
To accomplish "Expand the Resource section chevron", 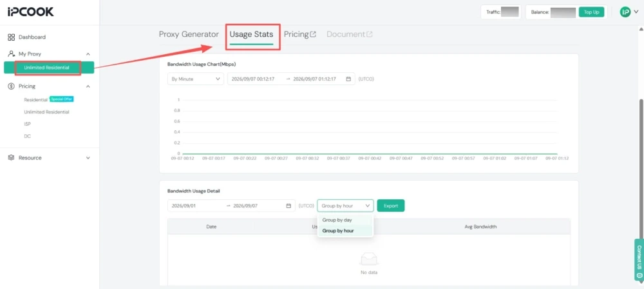I will click(88, 157).
